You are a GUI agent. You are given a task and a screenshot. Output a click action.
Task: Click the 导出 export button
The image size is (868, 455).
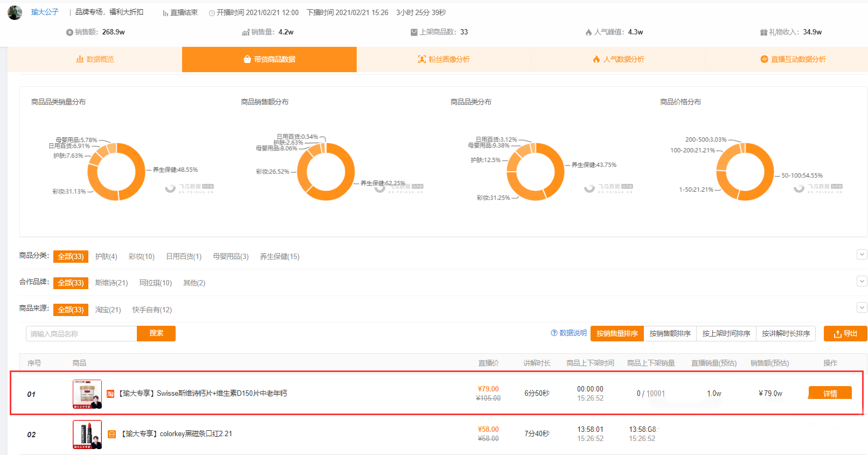(x=845, y=333)
